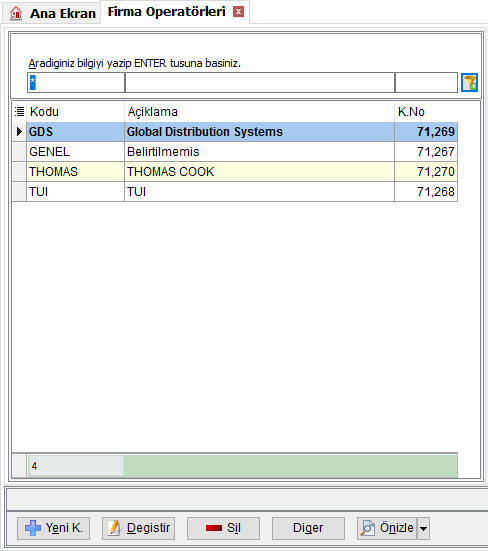488x551 pixels.
Task: Open the grid column list icon beside Kodu
Action: tap(19, 112)
